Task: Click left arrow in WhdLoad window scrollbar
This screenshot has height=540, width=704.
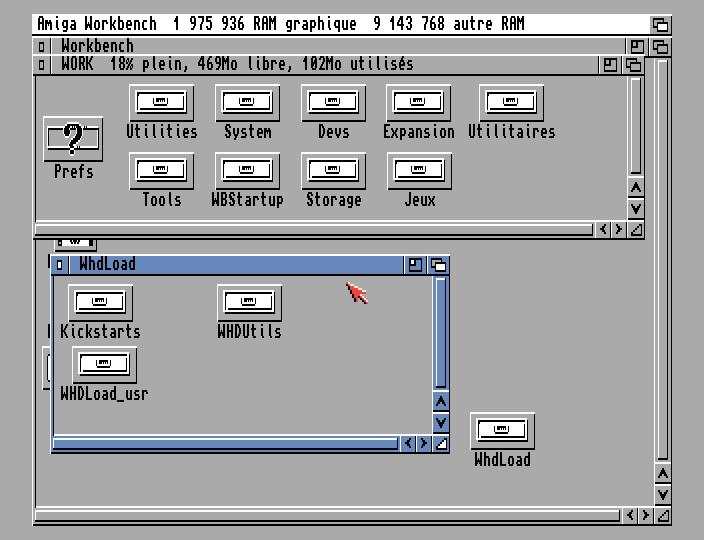Action: 408,443
